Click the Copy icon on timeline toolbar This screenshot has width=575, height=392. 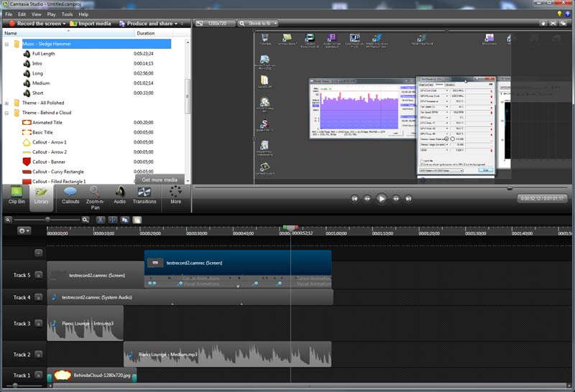point(124,220)
